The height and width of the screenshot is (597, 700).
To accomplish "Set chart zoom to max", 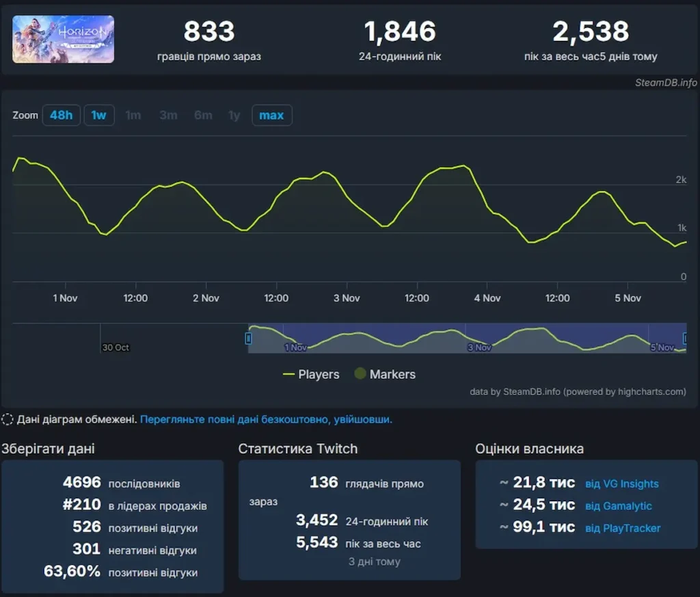I will point(271,115).
